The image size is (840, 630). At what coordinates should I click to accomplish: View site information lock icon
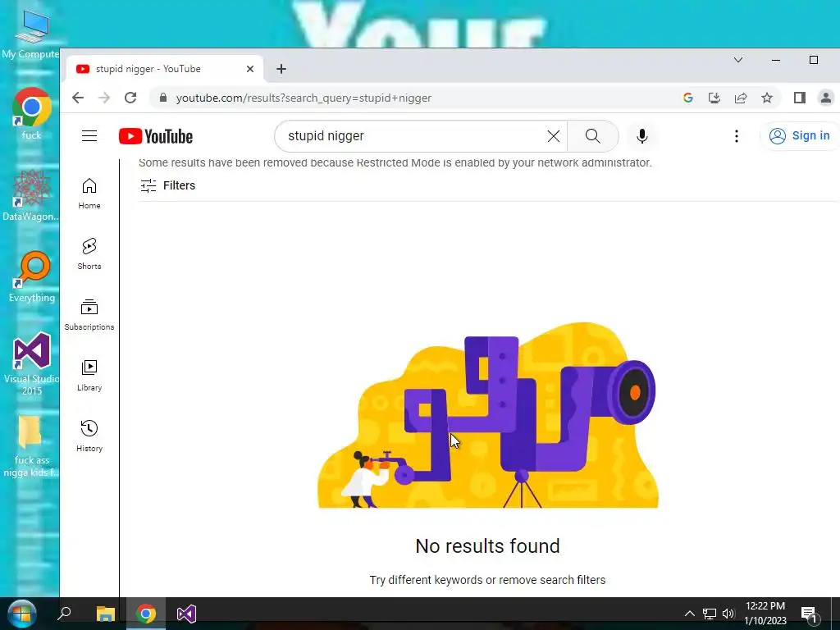pos(163,98)
